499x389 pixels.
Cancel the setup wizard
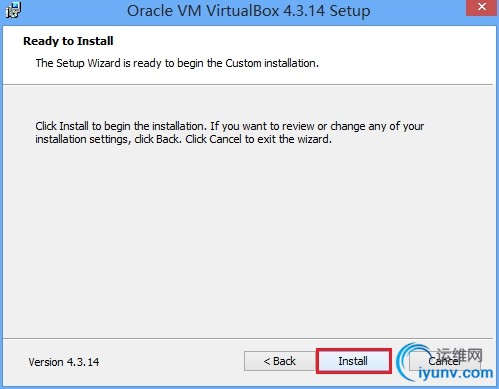click(x=445, y=361)
